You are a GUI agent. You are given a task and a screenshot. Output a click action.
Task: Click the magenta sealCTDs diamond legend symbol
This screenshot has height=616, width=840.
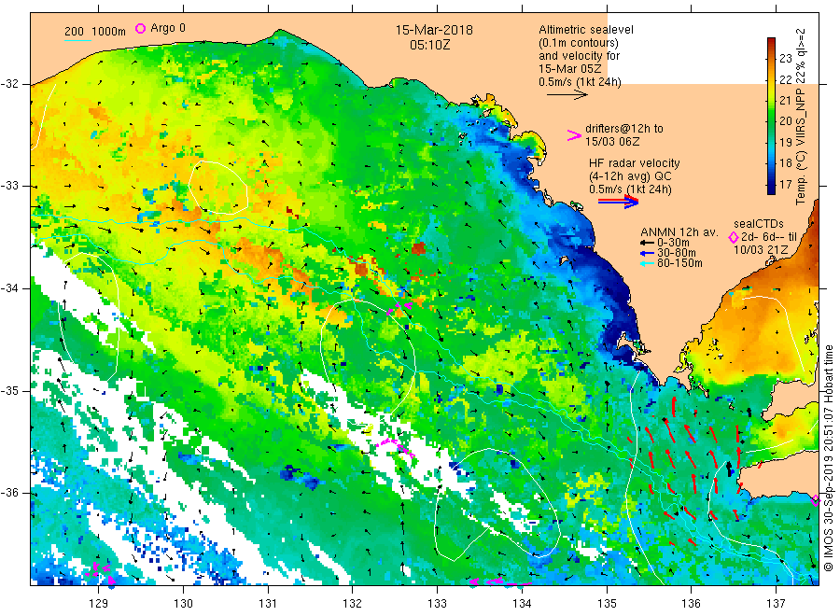[x=734, y=237]
